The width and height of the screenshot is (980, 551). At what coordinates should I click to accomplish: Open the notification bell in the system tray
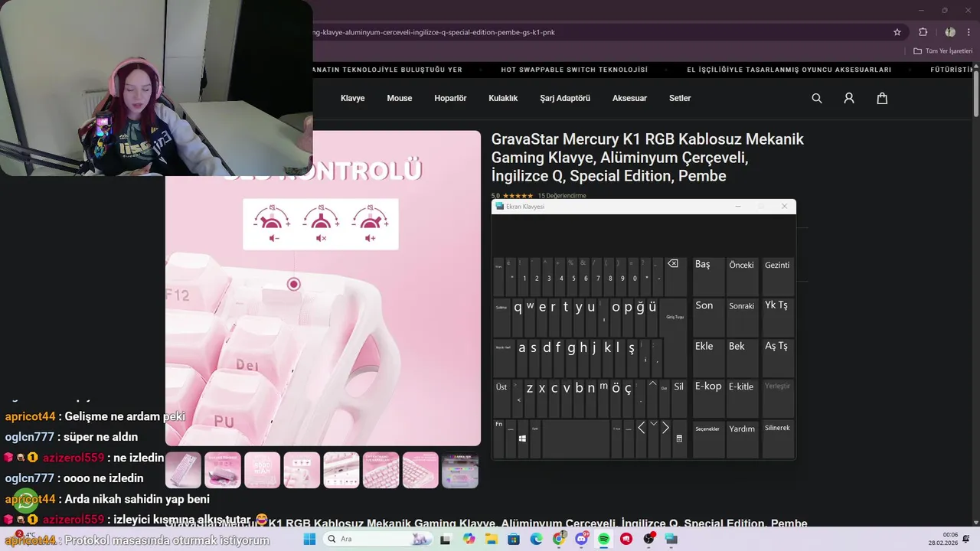[967, 539]
